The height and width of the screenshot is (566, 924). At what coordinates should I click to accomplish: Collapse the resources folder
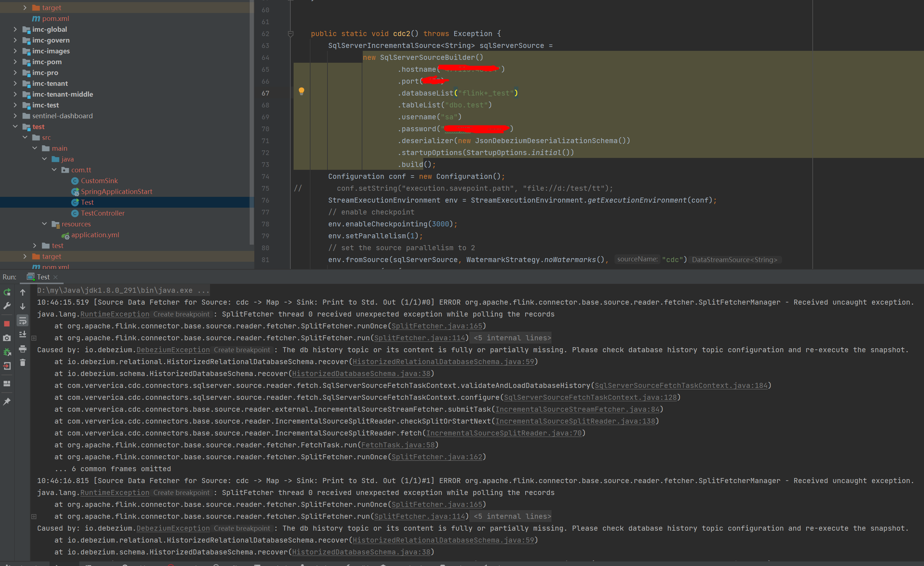(x=44, y=224)
